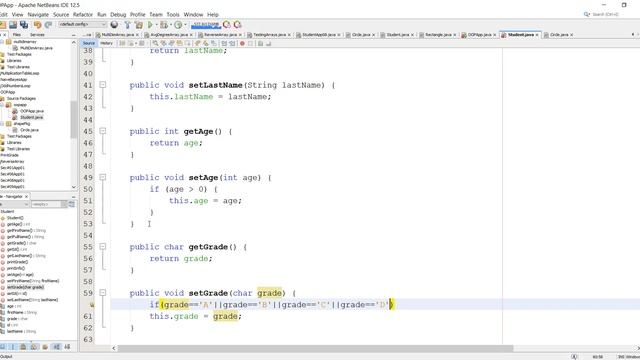
Task: Click the browser globe icon in toolbar
Action: [x=114, y=25]
